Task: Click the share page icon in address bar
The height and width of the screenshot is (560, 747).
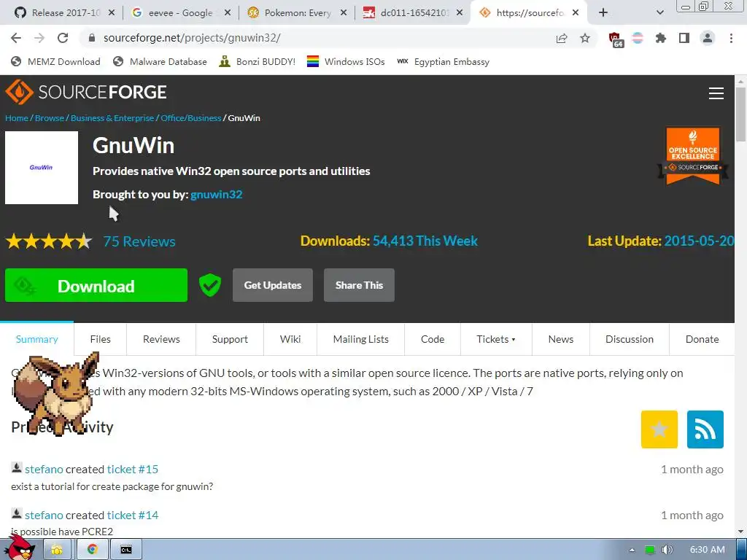Action: click(x=562, y=38)
